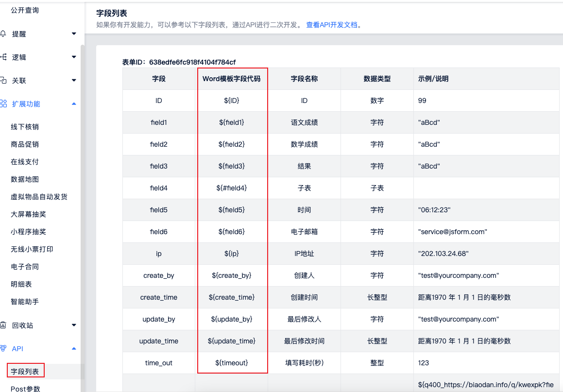Select 字段列表 in the sidebar
This screenshot has height=392, width=563.
click(x=26, y=372)
